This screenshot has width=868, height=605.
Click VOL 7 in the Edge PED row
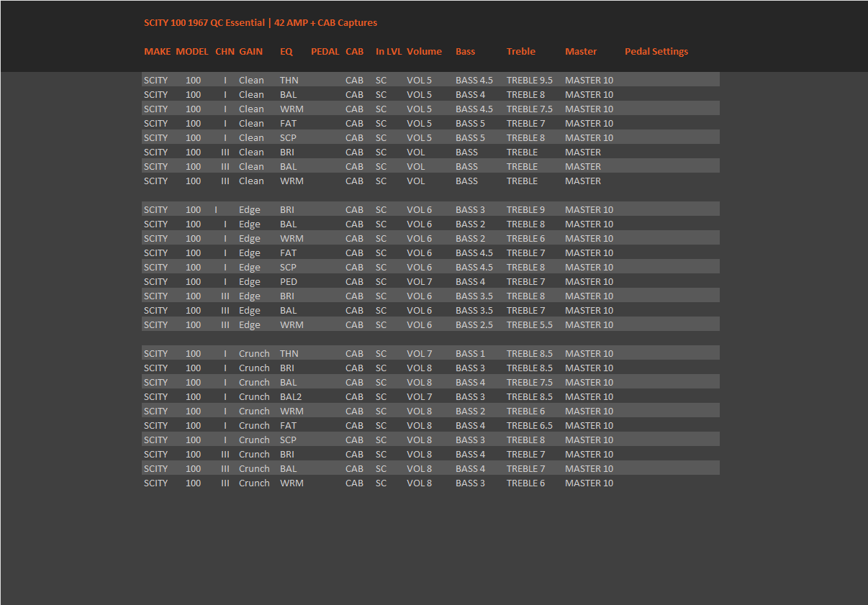click(x=420, y=281)
